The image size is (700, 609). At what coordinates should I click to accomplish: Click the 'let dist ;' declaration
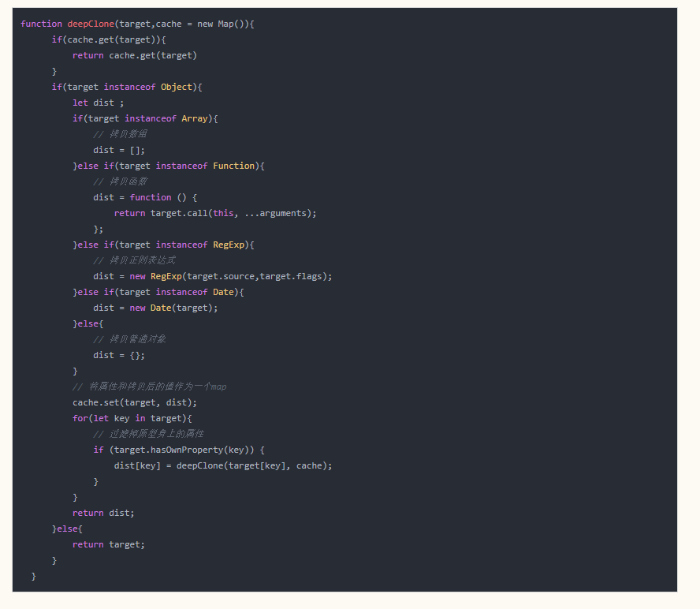98,103
